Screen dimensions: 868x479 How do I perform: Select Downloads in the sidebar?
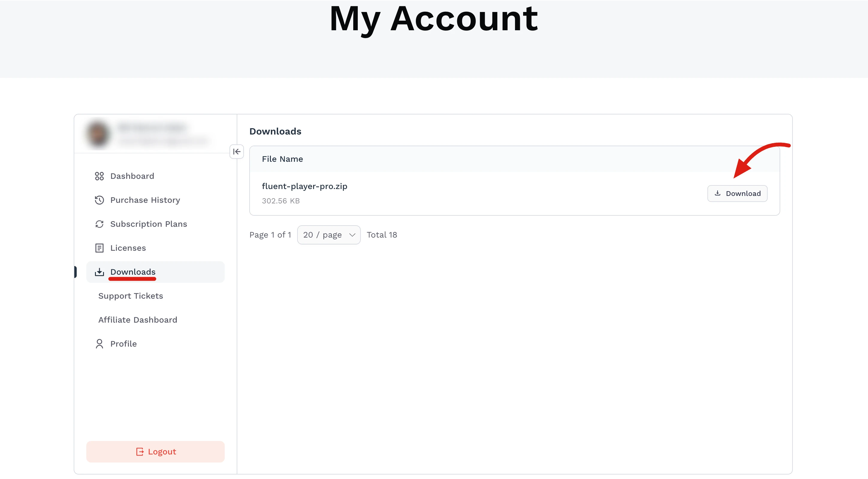click(155, 272)
